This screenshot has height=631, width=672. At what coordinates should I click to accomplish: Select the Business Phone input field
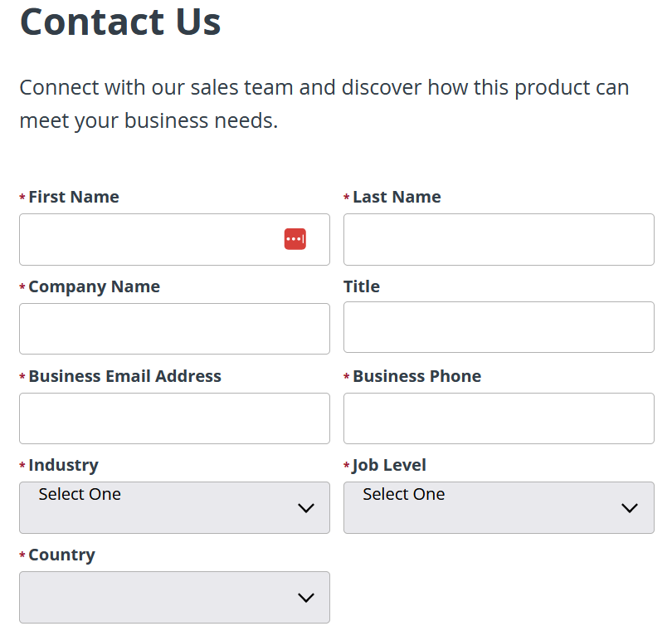pos(499,418)
